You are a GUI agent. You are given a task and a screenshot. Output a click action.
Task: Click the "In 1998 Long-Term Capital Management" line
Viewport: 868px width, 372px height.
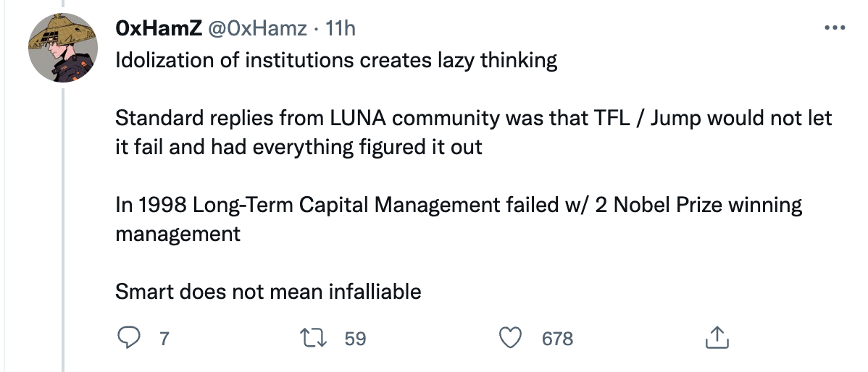458,205
